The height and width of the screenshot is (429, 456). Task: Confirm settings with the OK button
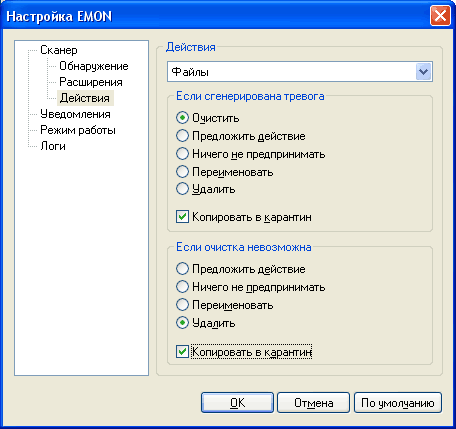point(237,403)
